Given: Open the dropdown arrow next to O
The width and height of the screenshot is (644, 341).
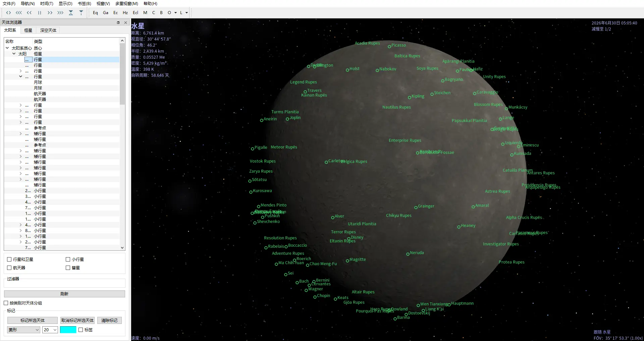Looking at the screenshot, I should (x=175, y=13).
